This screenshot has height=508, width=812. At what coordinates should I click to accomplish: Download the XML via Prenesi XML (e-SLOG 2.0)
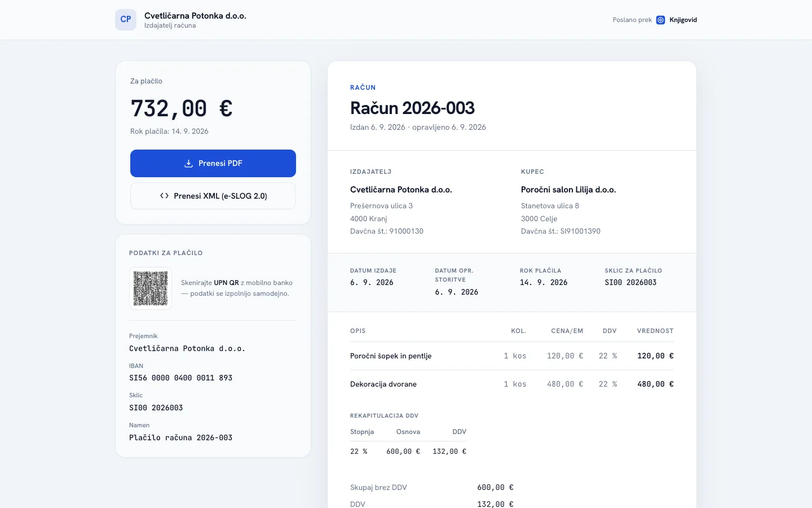pos(213,196)
